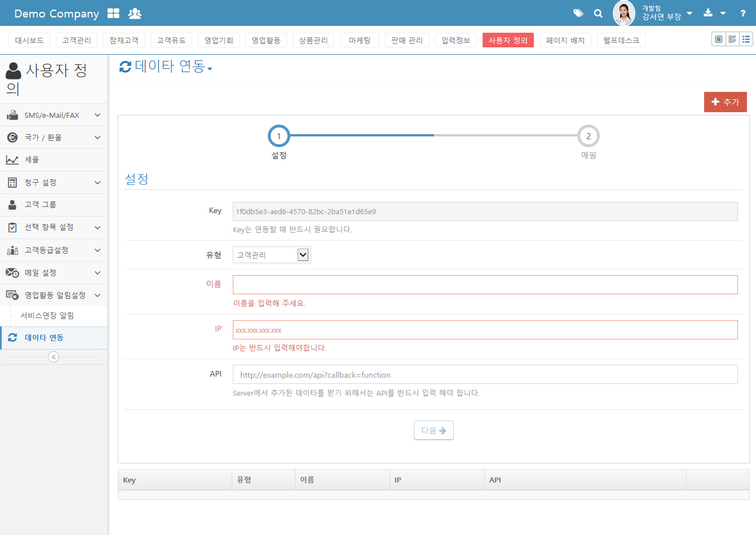Click the 다음 next step button
Screen dimensions: 756x535
[x=434, y=430]
